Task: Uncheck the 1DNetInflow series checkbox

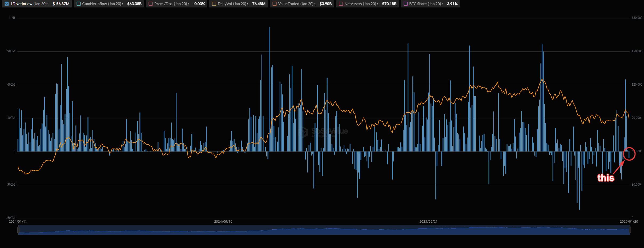Action: click(x=7, y=4)
